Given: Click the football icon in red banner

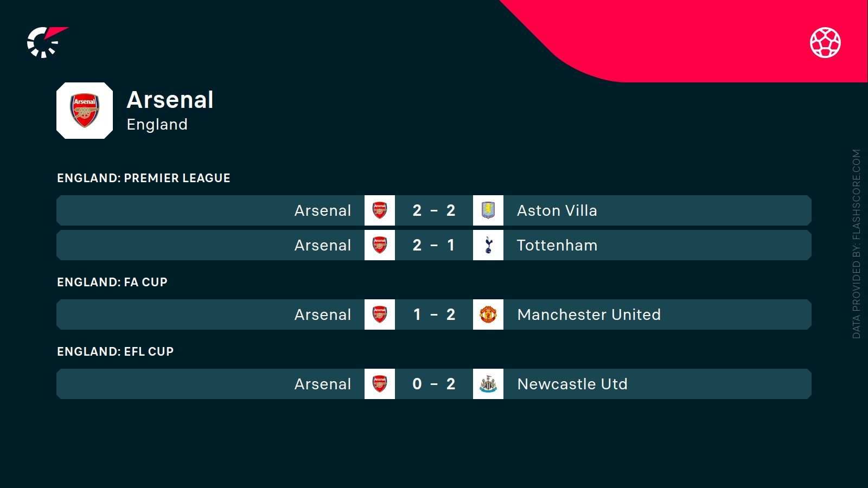Looking at the screenshot, I should pyautogui.click(x=825, y=42).
